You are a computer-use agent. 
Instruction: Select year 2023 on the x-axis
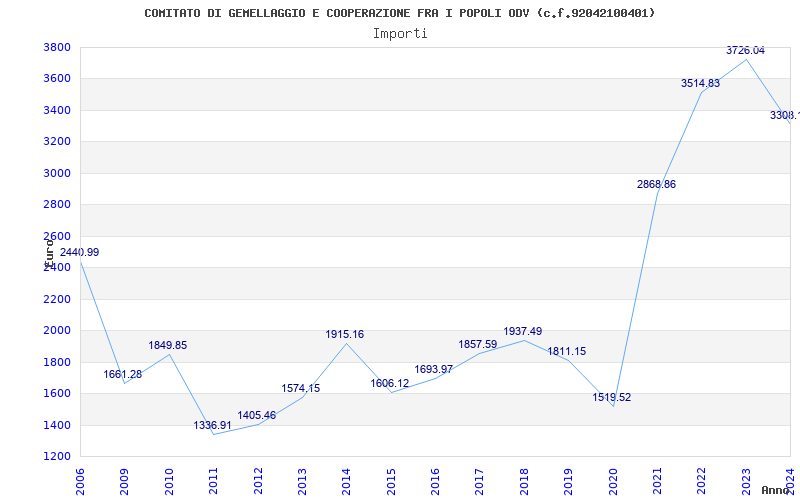[746, 479]
